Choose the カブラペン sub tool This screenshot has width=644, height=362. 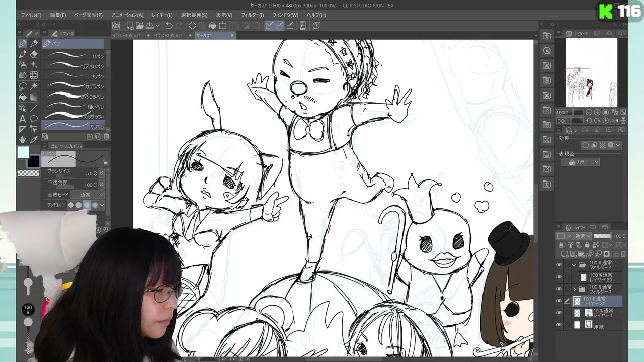[x=74, y=85]
